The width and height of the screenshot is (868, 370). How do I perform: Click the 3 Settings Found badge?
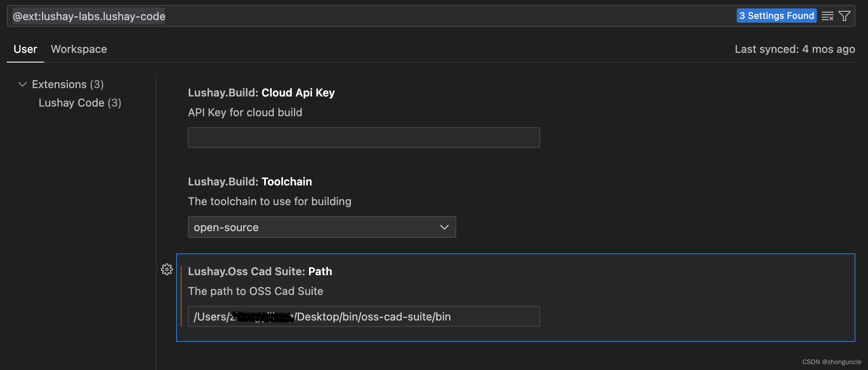(777, 16)
